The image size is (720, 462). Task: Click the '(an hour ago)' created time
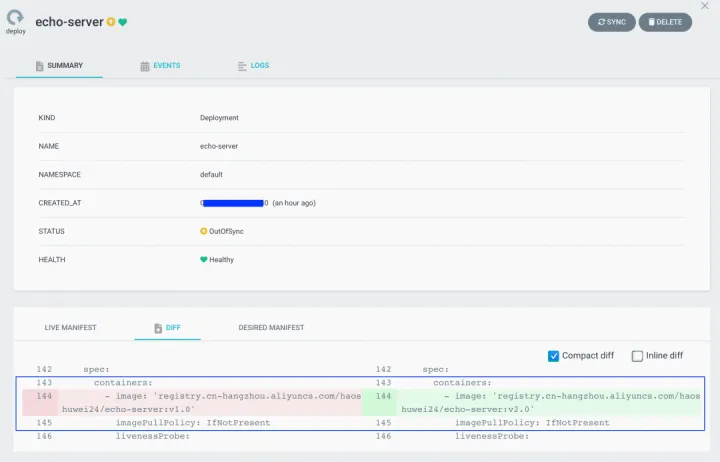point(294,203)
